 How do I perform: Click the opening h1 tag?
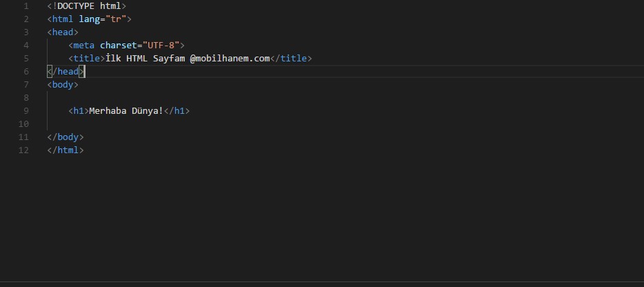79,111
